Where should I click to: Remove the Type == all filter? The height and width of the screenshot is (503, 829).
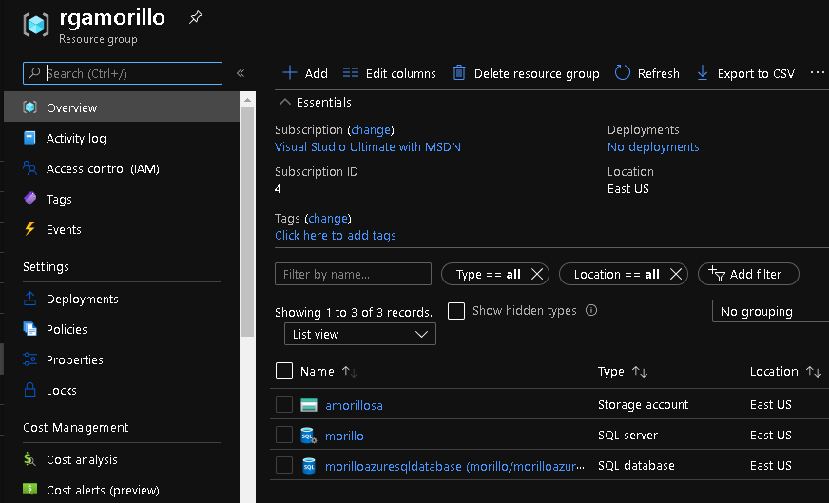[537, 274]
